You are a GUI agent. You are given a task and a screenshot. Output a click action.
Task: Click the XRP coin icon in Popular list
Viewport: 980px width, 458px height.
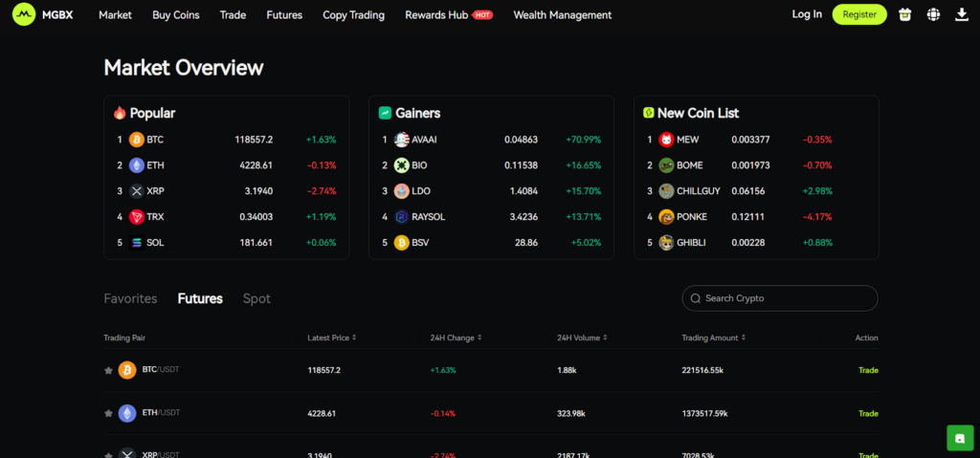136,191
